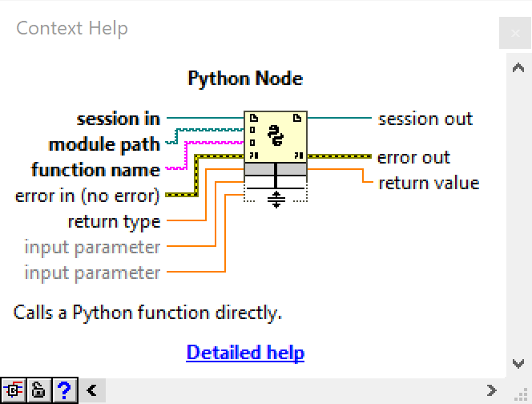
Task: Select the 'module path' terminal label
Action: coord(104,145)
